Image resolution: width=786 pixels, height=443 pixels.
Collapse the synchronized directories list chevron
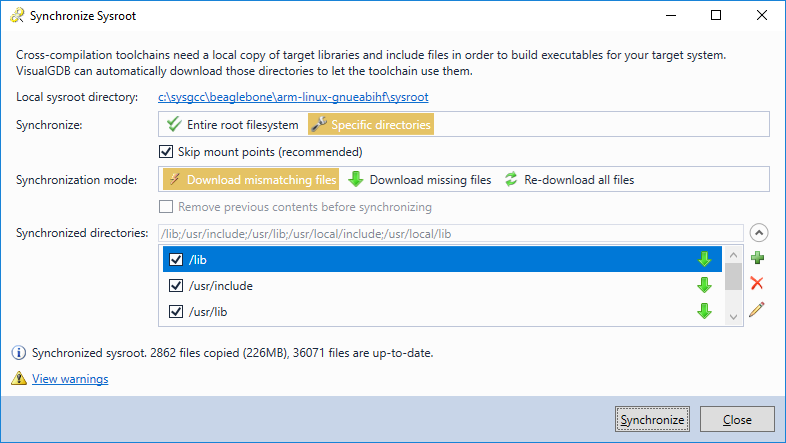pyautogui.click(x=759, y=233)
